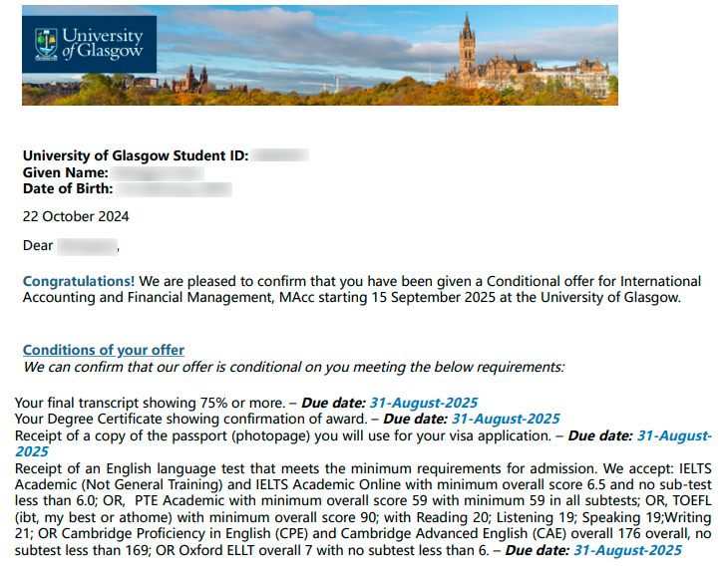Click the final transcript due date 31-August-2025
This screenshot has height=574, width=728.
424,403
